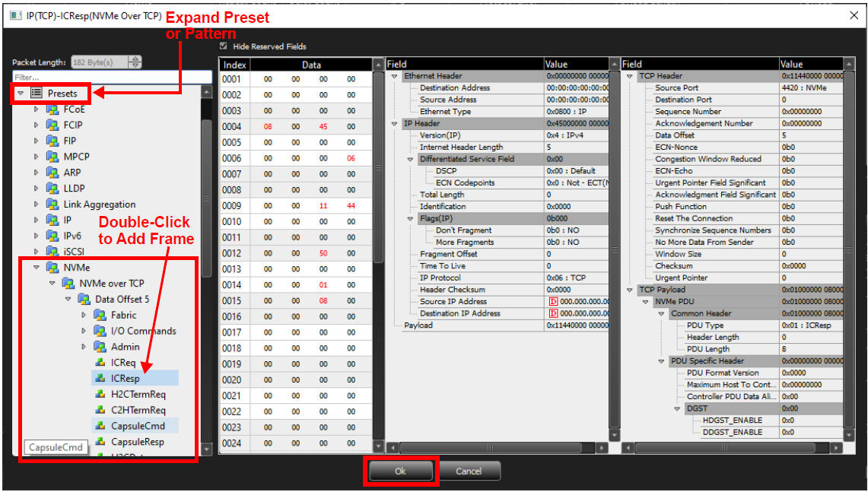This screenshot has height=492, width=868.
Task: Expand the iSCSI preset category
Action: pos(37,252)
